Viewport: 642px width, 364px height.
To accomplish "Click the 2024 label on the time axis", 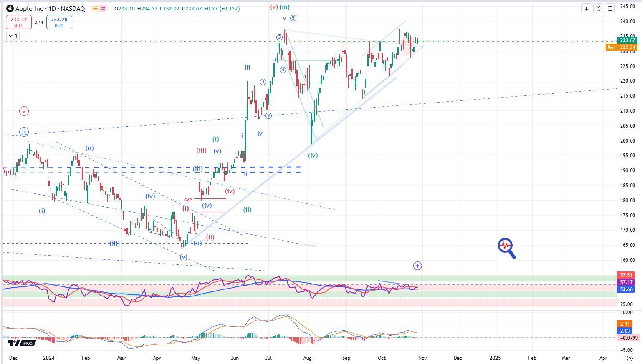I will tap(49, 358).
